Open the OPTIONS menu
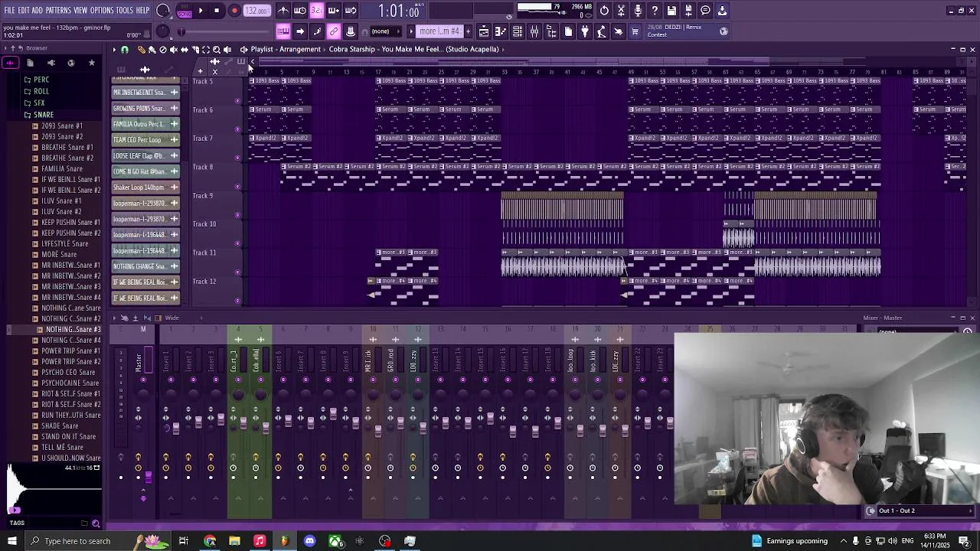 tap(102, 11)
